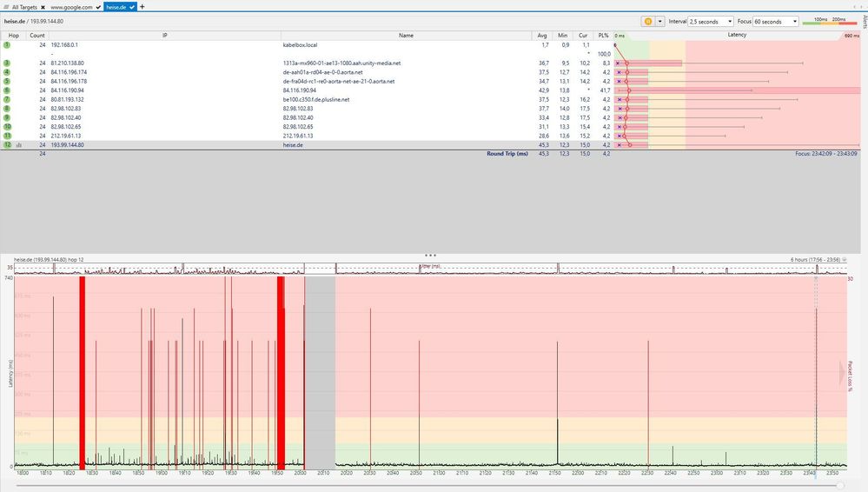The image size is (868, 492).
Task: Select IP address 84.116.196.174
Action: pos(69,72)
